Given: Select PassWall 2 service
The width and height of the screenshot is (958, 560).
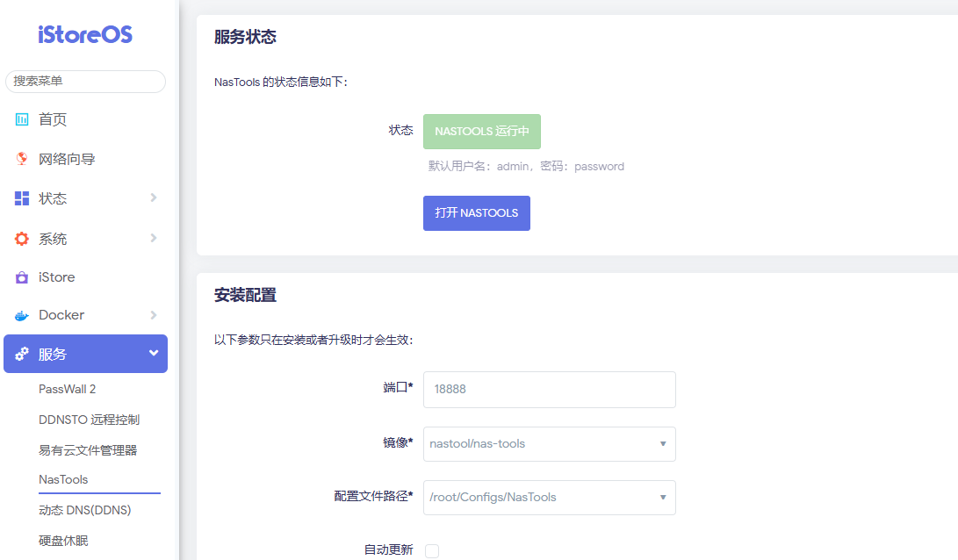Looking at the screenshot, I should tap(68, 389).
